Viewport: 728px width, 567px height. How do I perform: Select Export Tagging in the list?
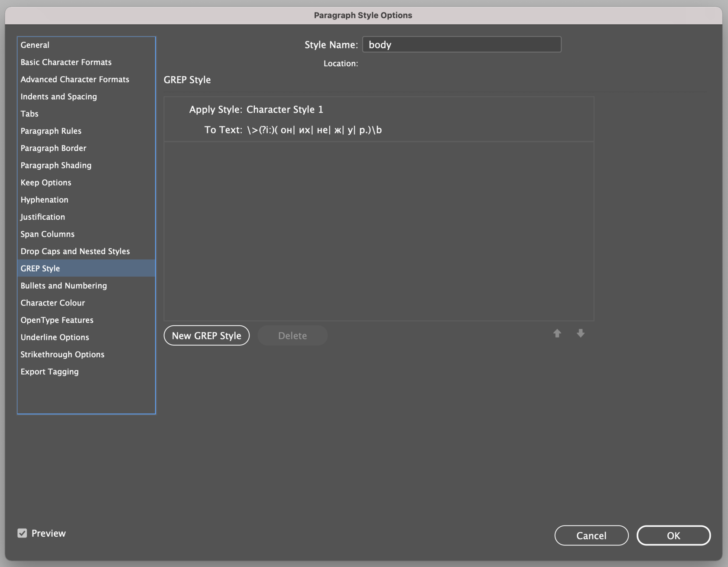pyautogui.click(x=50, y=372)
